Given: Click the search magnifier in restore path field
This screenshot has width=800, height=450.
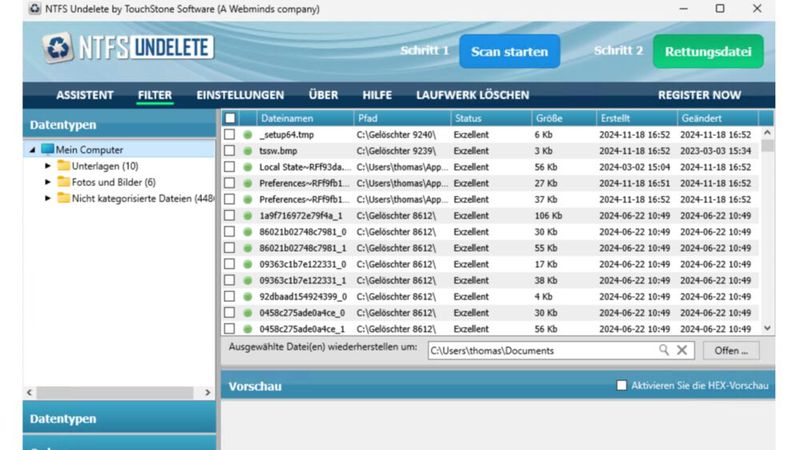Looking at the screenshot, I should click(x=663, y=350).
